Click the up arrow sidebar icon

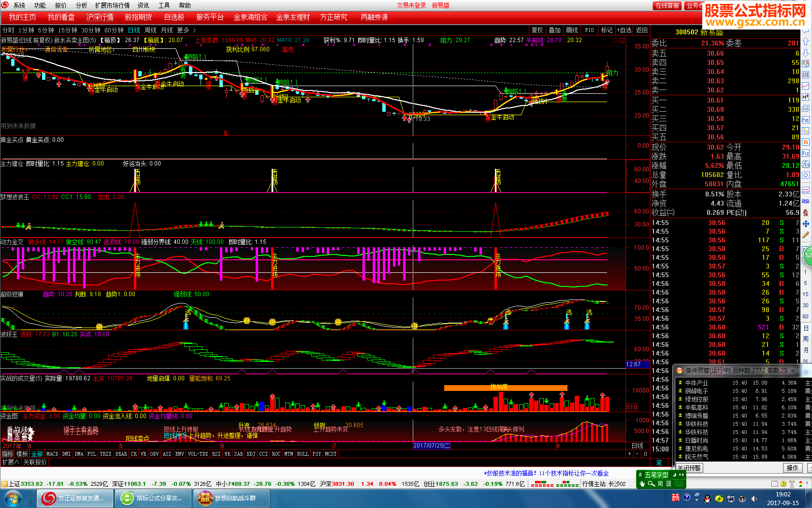tap(806, 41)
